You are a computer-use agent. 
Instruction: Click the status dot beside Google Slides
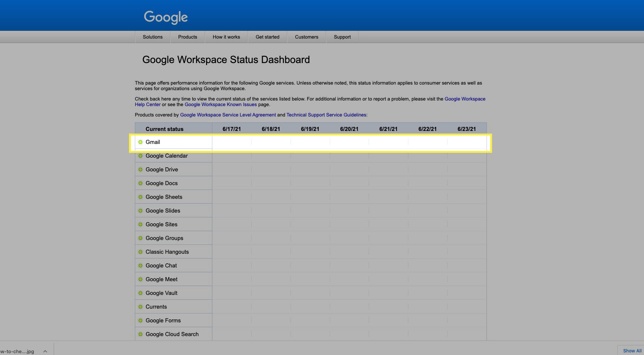pos(140,211)
